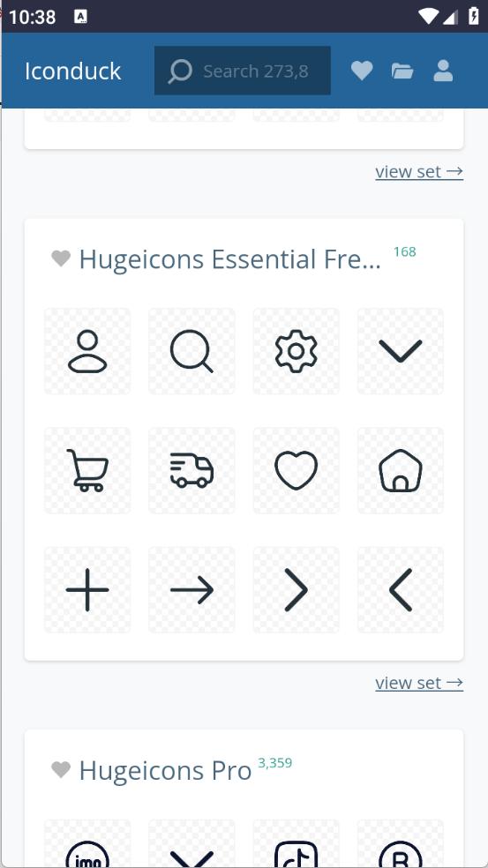Focus the icon search field
Image resolution: width=488 pixels, height=868 pixels.
coord(243,71)
